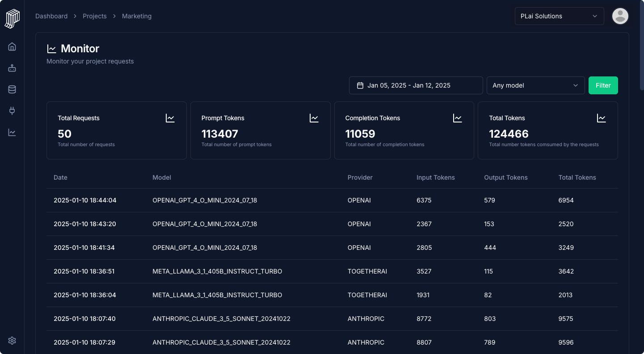This screenshot has width=644, height=354.
Task: Open the settings gear icon
Action: tap(12, 341)
